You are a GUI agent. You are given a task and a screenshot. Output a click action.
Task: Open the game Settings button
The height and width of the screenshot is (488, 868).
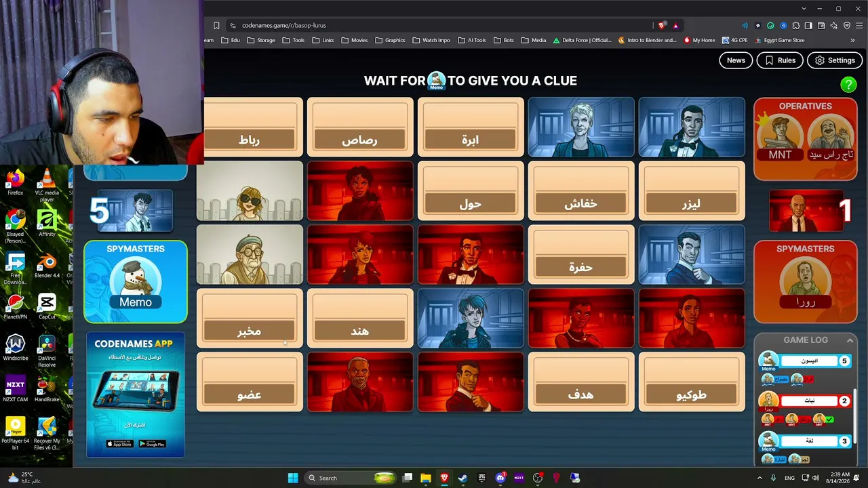coord(835,60)
